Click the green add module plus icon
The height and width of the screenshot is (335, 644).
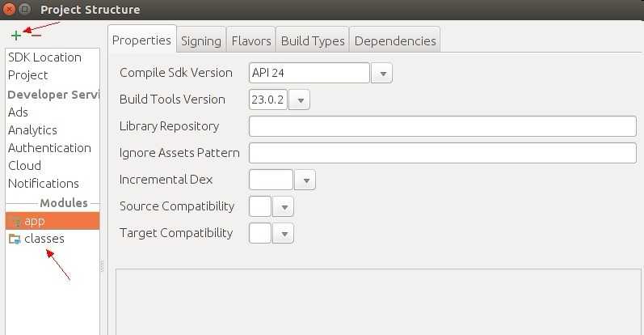coord(16,36)
